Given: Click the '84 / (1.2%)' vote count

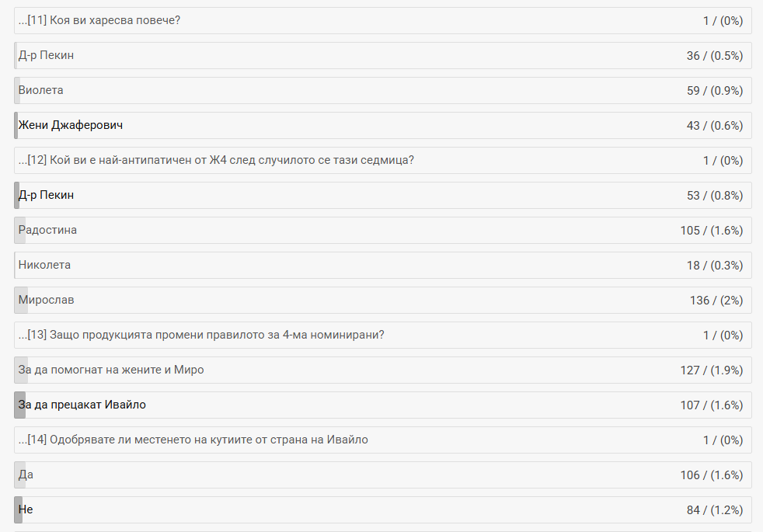Looking at the screenshot, I should tap(715, 509).
